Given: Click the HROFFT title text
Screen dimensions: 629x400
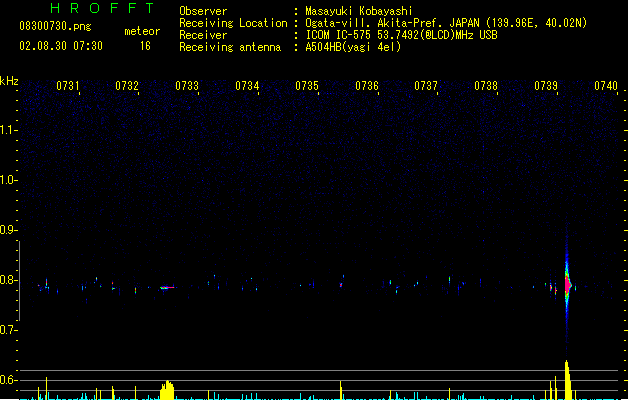Looking at the screenshot, I should tap(103, 8).
